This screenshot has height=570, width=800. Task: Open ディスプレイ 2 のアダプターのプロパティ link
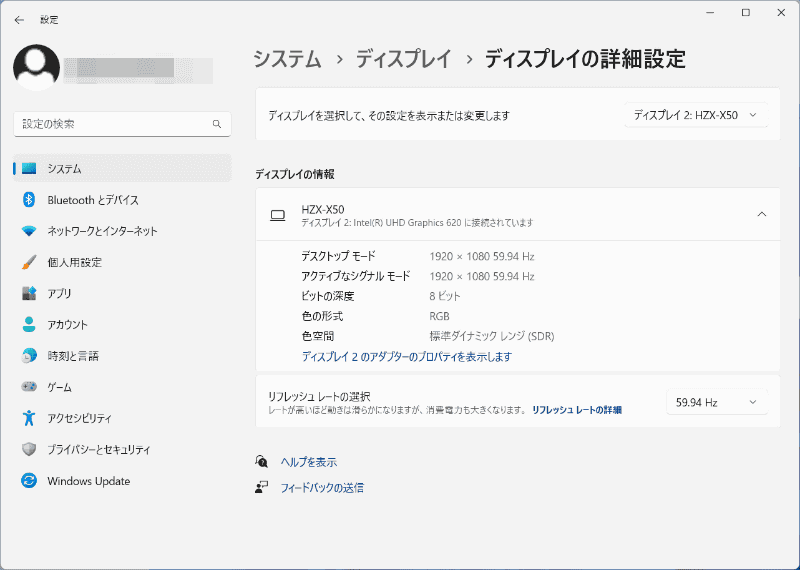407,357
